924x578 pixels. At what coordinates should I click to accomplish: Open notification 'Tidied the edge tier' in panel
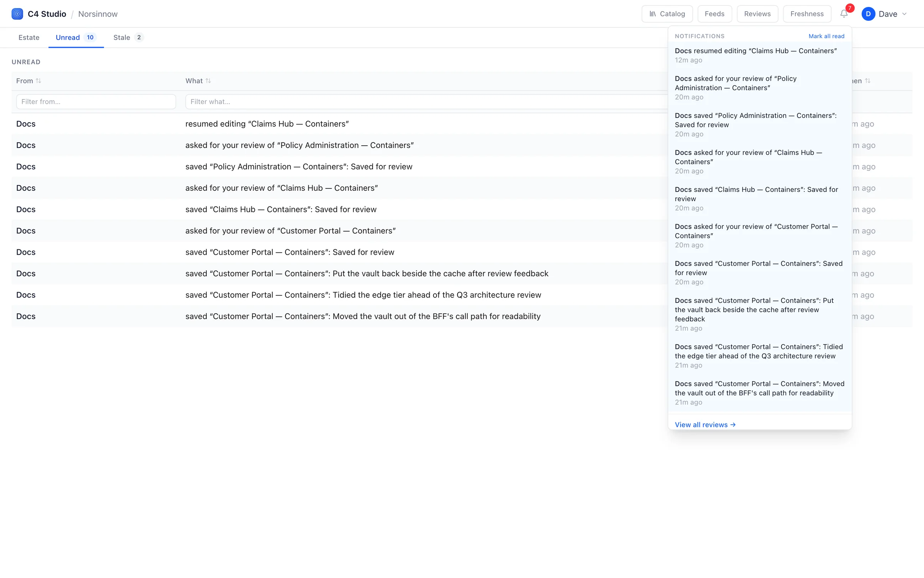tap(760, 356)
